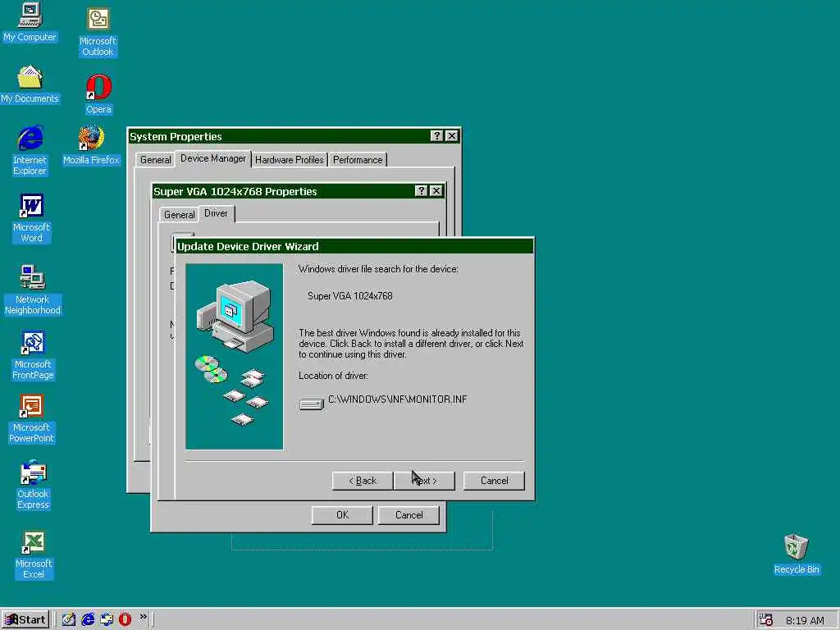
Task: Select Device Manager tab
Action: [x=213, y=158]
